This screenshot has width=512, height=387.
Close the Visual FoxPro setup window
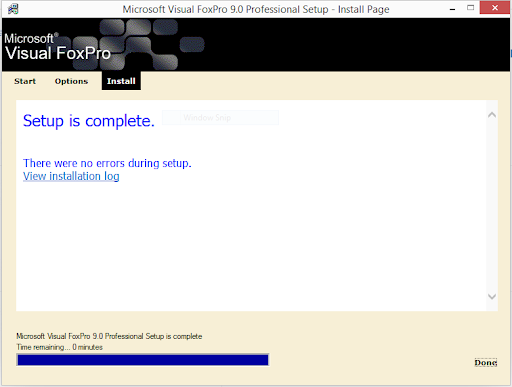495,8
